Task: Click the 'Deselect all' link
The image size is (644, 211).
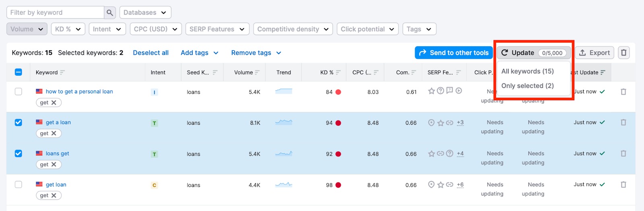Action: [x=151, y=53]
